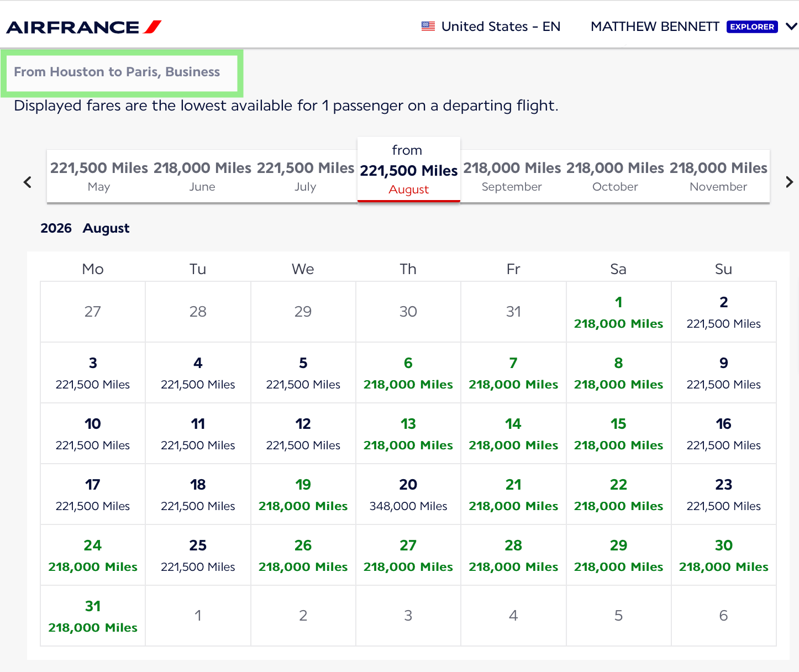
Task: Click greyed-out July 31 cell
Action: [x=513, y=312]
